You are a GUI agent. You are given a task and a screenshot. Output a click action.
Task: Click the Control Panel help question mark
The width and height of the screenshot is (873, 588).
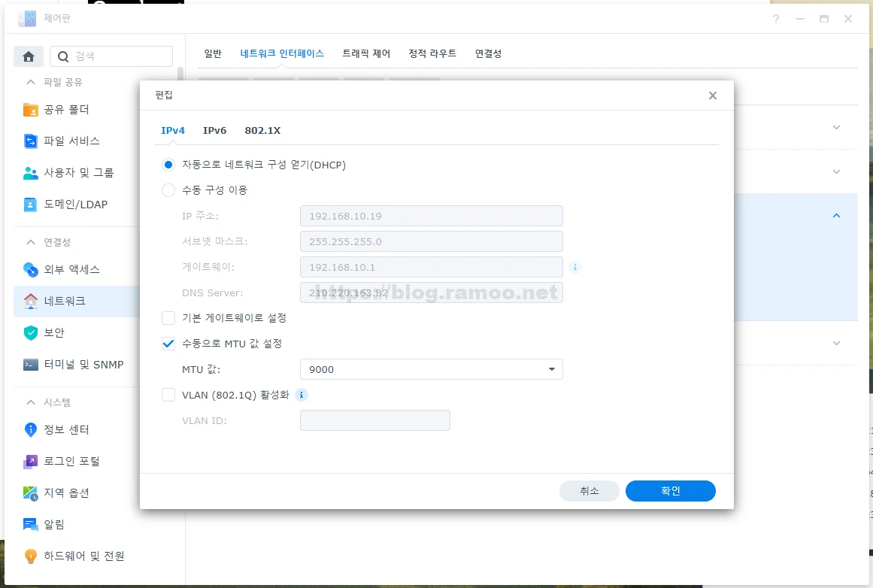pyautogui.click(x=775, y=19)
